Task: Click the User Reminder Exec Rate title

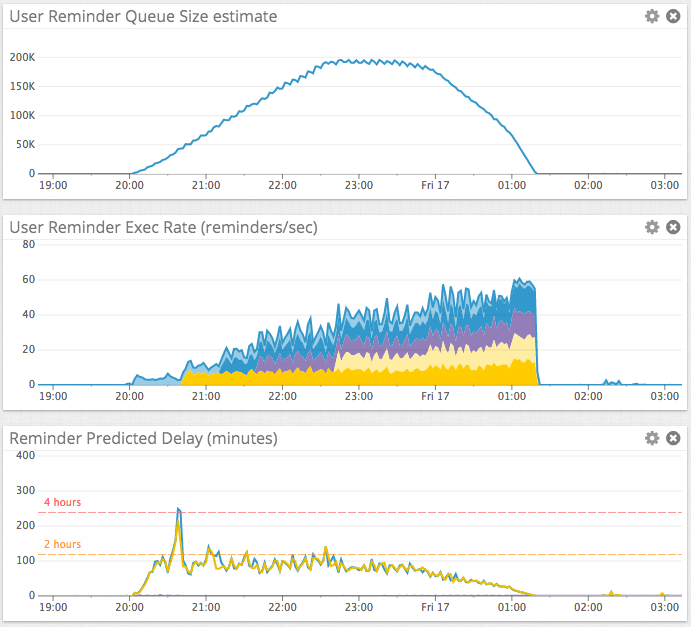Action: pyautogui.click(x=163, y=227)
